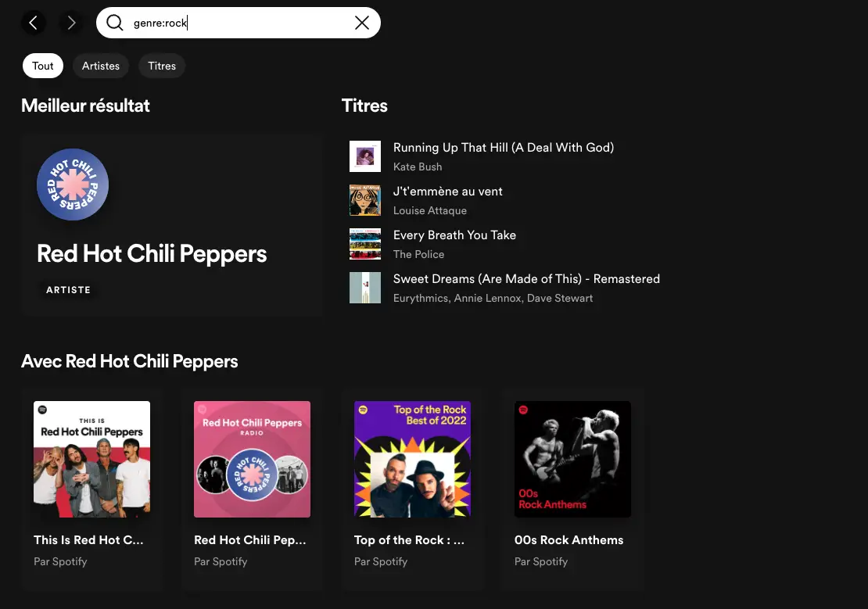This screenshot has width=868, height=609.
Task: Play the J't'emmène au vent album cover
Action: coord(365,200)
